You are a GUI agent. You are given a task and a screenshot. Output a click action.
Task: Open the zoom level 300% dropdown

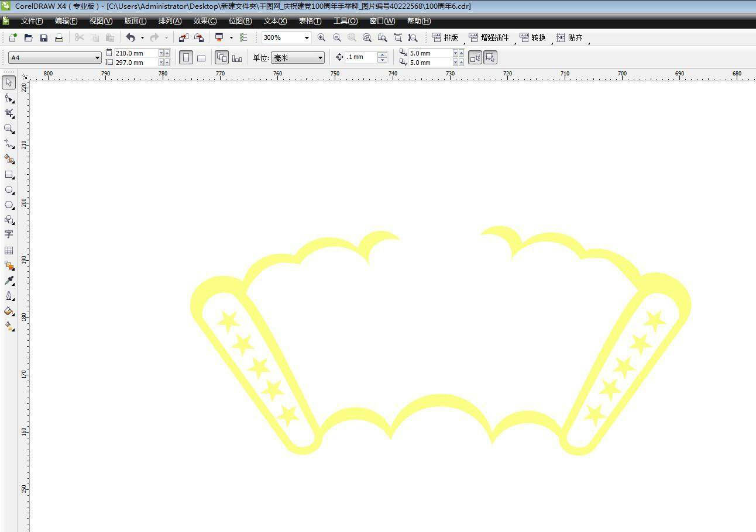pos(306,37)
